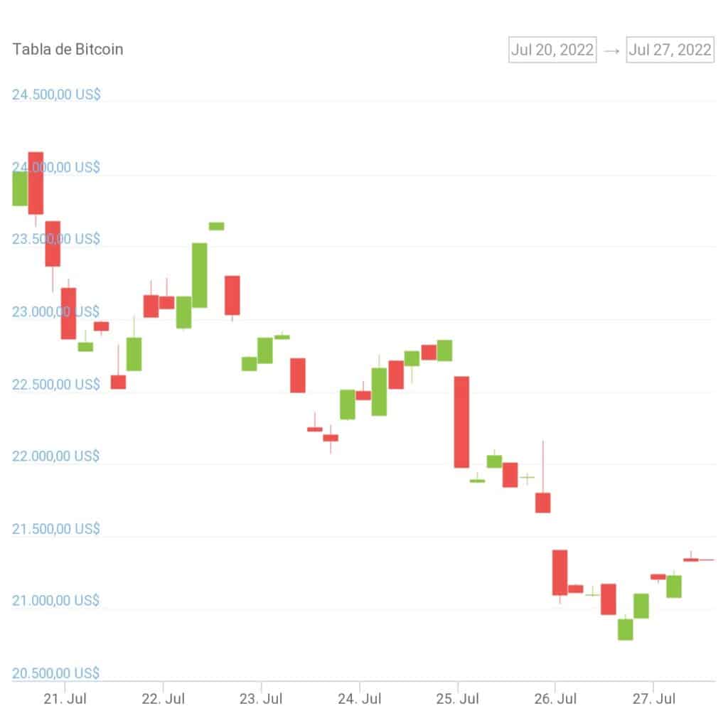Click the arrow between the two dates
The height and width of the screenshot is (728, 728).
coord(611,50)
